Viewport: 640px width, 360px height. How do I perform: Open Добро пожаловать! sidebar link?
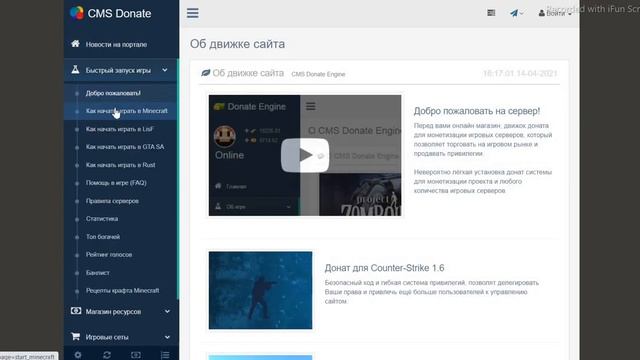(113, 93)
